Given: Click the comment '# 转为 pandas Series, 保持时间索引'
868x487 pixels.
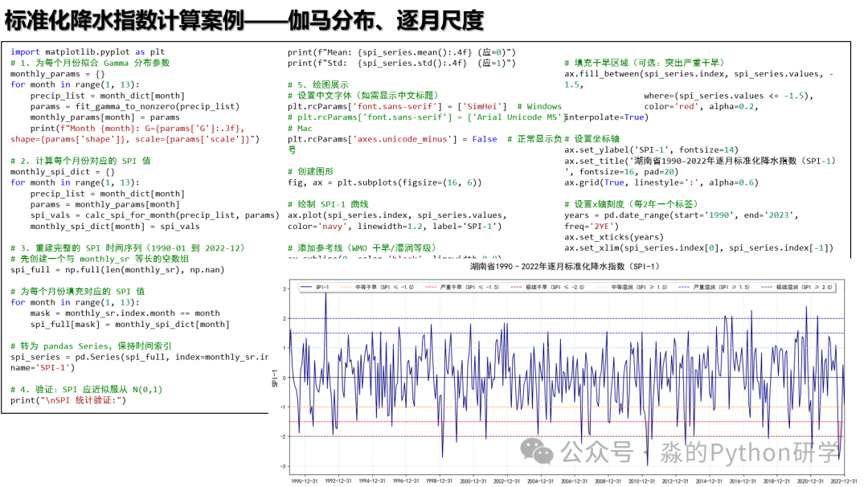Looking at the screenshot, I should tap(92, 346).
